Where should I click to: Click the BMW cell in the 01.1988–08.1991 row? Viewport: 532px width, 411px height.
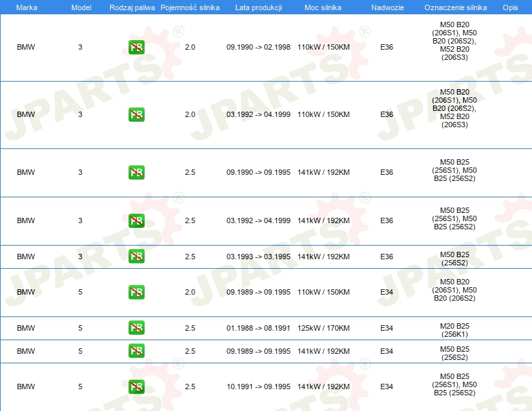click(26, 328)
